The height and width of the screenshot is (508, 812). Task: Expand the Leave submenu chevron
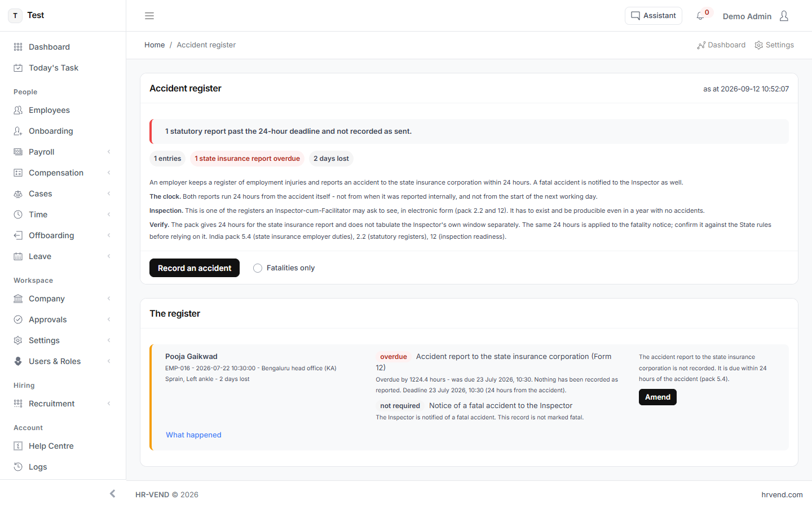point(109,256)
